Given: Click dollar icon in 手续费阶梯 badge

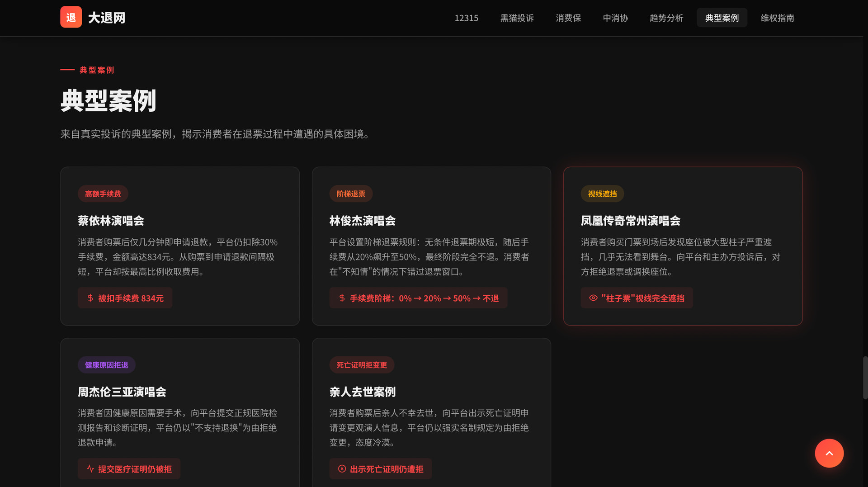Looking at the screenshot, I should tap(342, 298).
